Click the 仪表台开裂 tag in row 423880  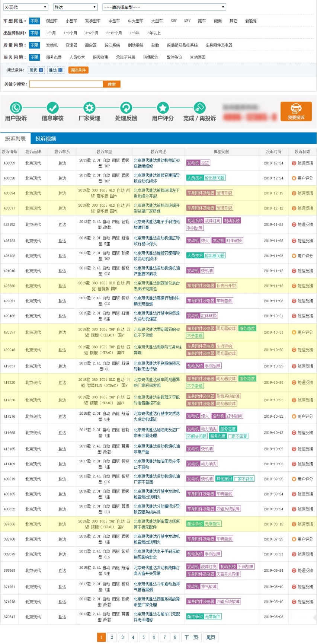226,286
